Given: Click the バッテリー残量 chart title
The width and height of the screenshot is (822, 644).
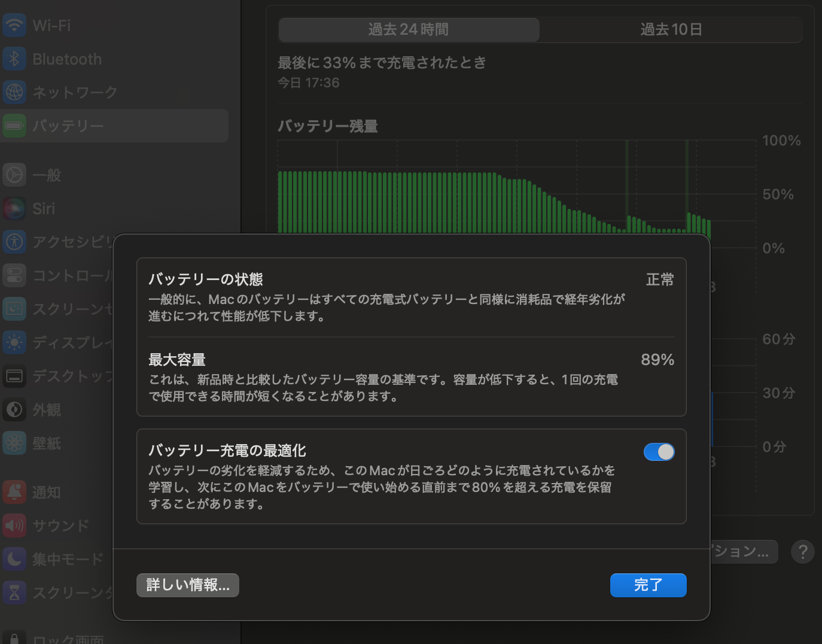Looking at the screenshot, I should [x=328, y=126].
